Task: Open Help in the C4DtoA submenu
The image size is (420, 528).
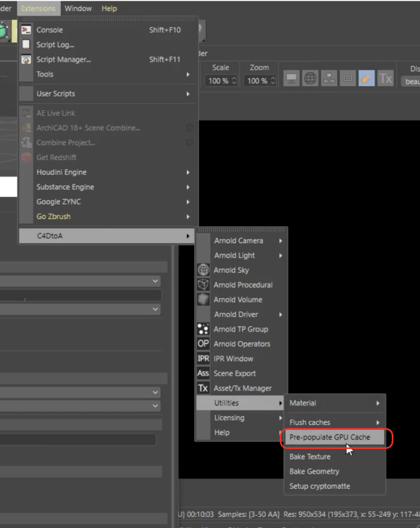Action: click(x=241, y=433)
